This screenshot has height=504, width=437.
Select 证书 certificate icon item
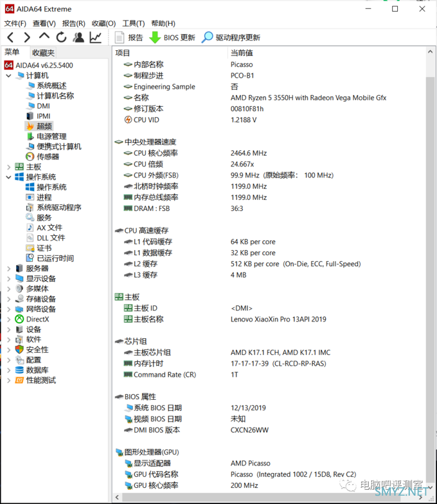pyautogui.click(x=39, y=248)
